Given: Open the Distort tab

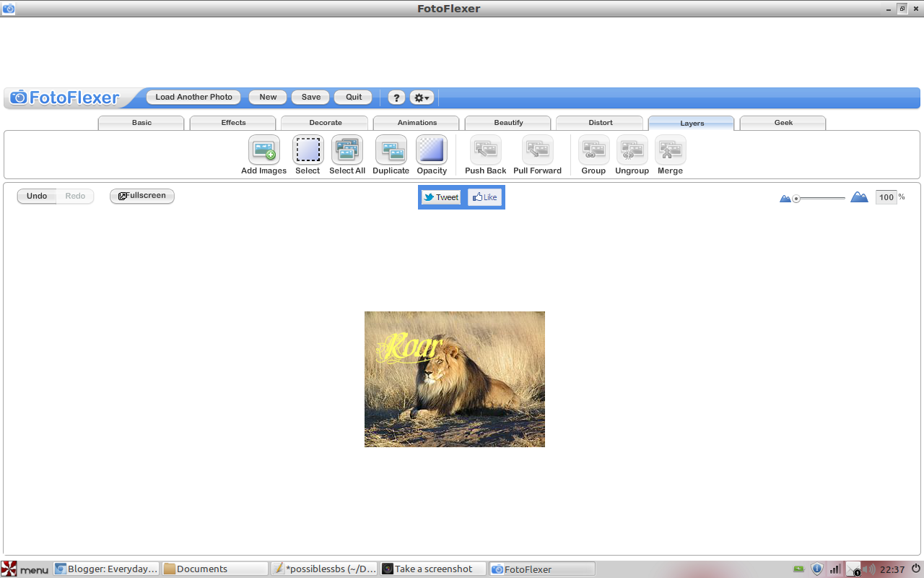Looking at the screenshot, I should [x=600, y=123].
